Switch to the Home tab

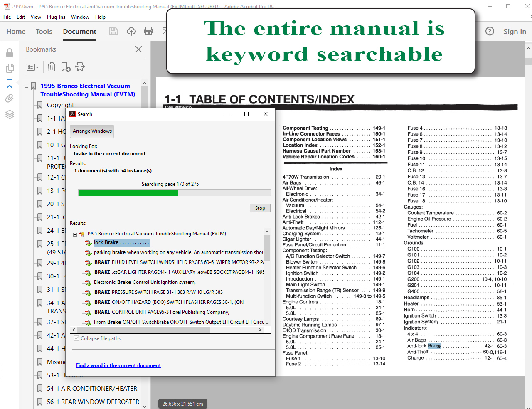coord(16,31)
